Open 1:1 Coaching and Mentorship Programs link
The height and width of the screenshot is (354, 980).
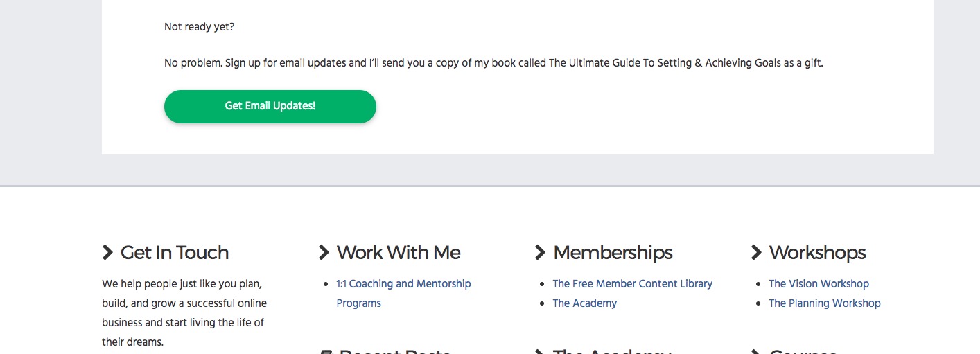pos(403,294)
